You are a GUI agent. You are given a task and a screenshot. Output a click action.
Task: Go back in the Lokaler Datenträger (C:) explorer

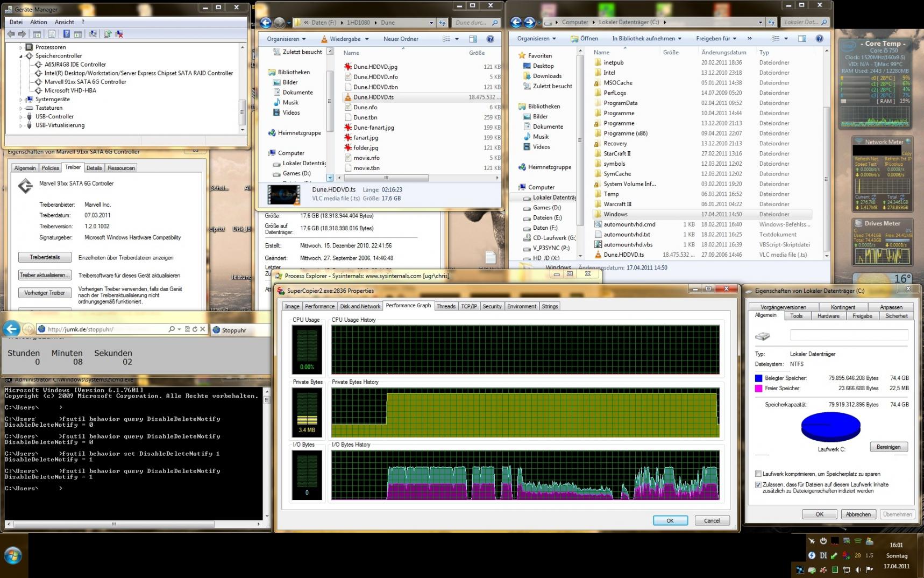point(516,22)
